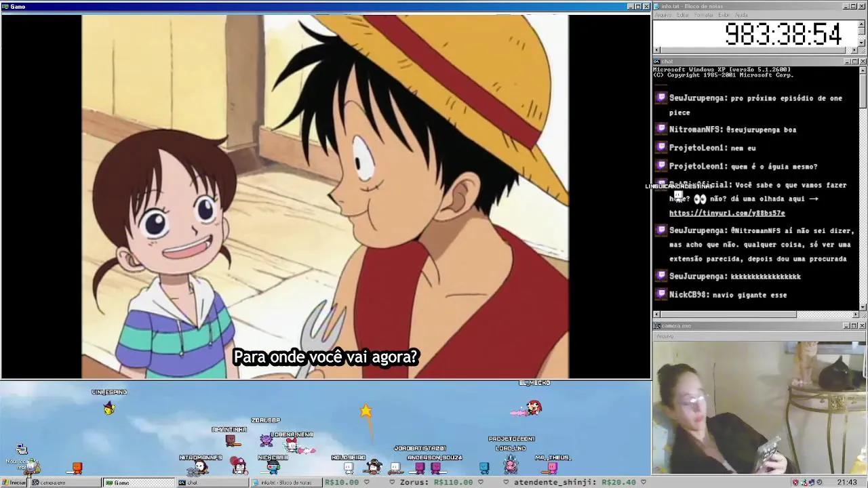Open the Exibir menu in Notepad

click(724, 15)
